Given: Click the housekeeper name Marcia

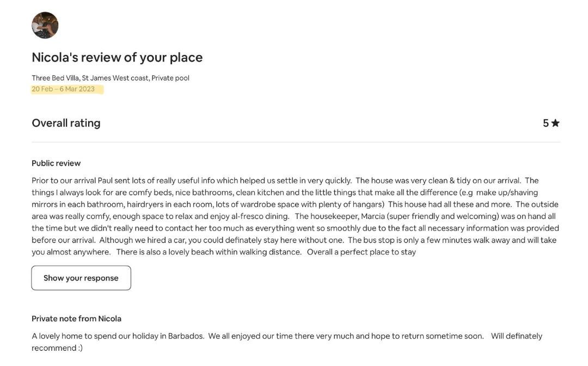Looking at the screenshot, I should [x=372, y=216].
